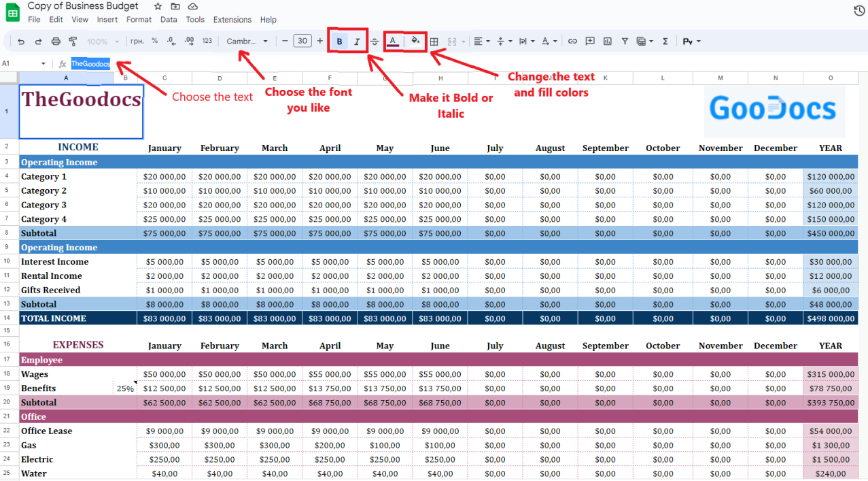
Task: Open the Help menu
Action: coord(268,20)
